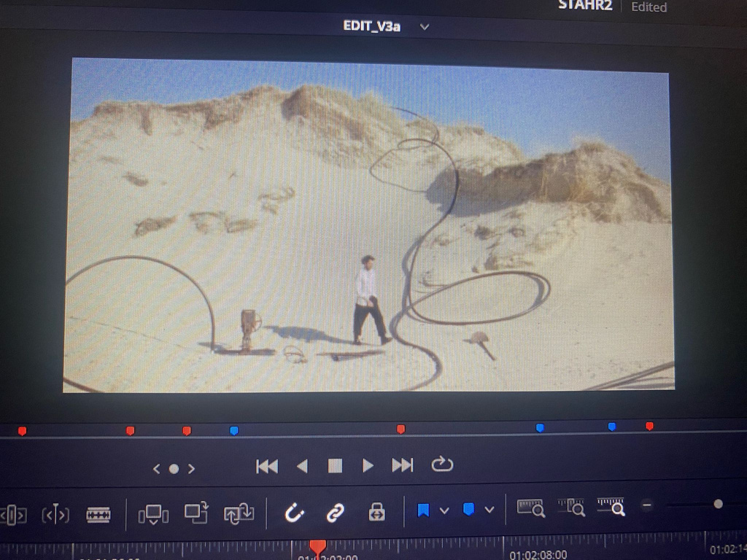
Task: Click the Overwrite clip icon
Action: click(x=196, y=513)
